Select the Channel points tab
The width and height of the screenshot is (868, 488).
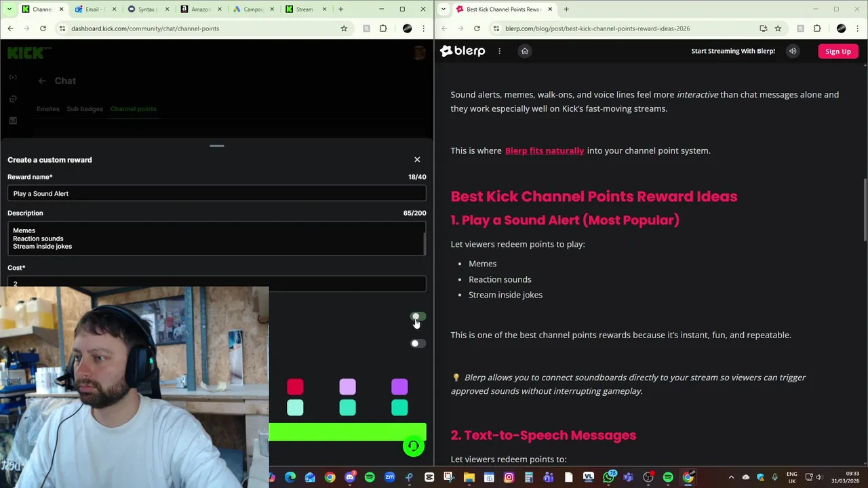[134, 109]
